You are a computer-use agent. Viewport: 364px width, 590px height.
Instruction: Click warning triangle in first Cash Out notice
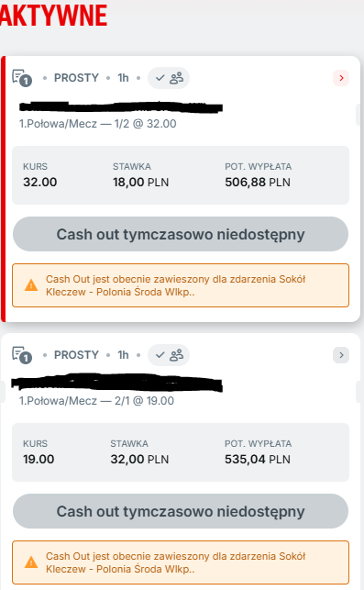(31, 285)
